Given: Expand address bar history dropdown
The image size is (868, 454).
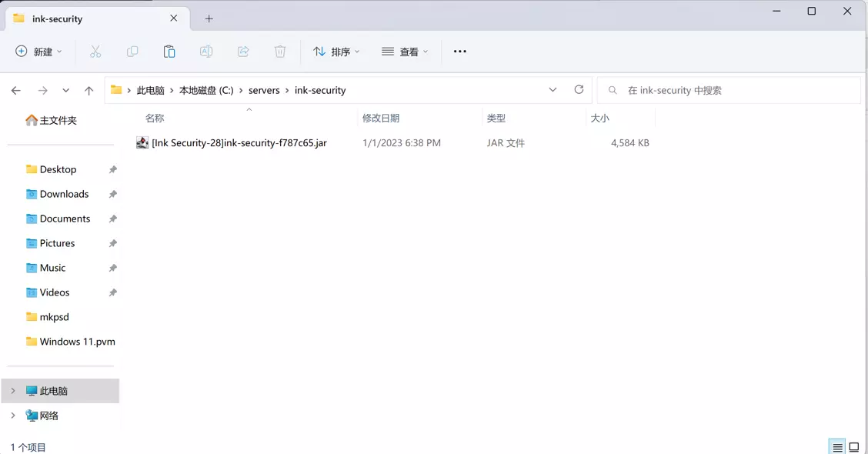Looking at the screenshot, I should 553,90.
